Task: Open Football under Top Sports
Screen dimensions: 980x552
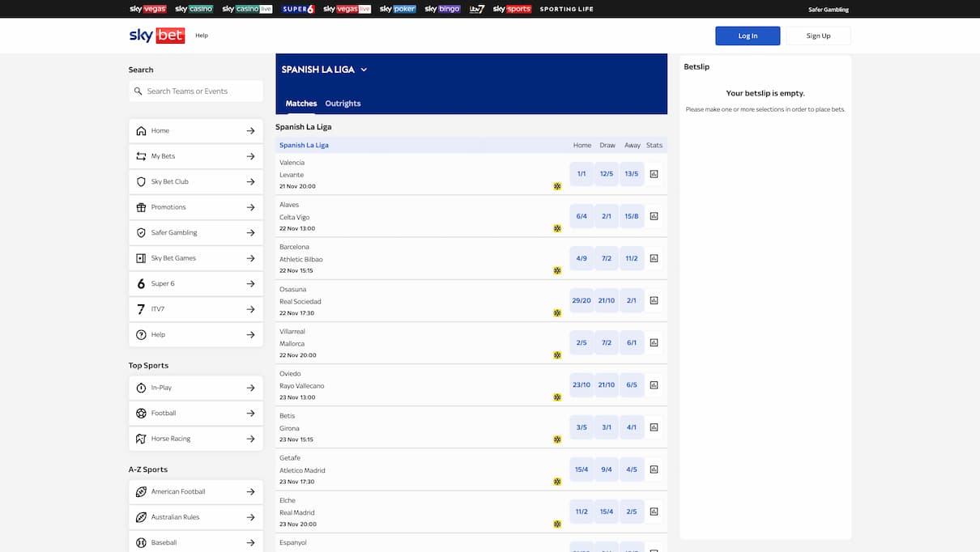Action: [196, 413]
